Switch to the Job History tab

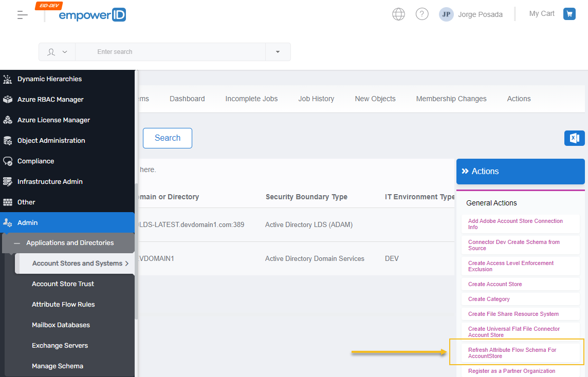[x=316, y=99]
